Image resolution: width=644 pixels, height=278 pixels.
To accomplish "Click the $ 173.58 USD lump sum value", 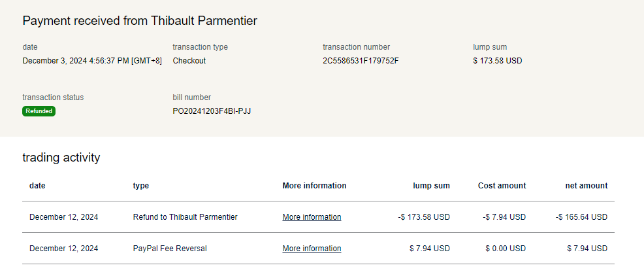I will [x=497, y=61].
